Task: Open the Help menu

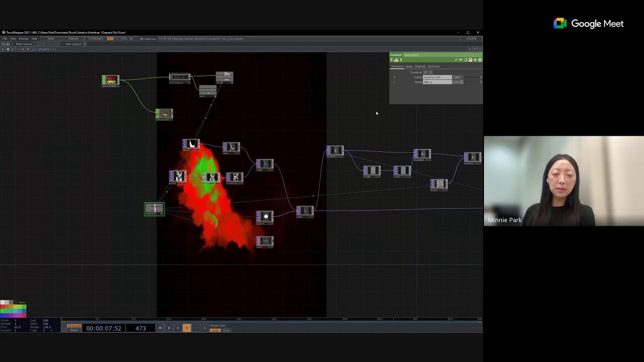Action: coord(34,39)
